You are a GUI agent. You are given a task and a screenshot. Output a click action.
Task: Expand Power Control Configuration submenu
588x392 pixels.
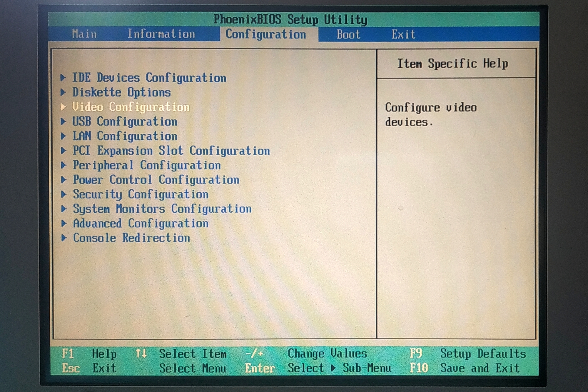[156, 180]
